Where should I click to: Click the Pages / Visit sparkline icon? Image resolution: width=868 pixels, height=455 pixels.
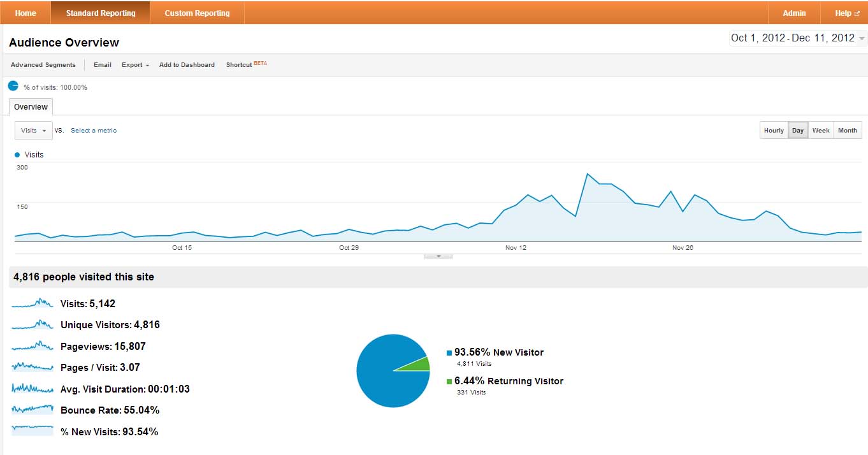(x=33, y=367)
